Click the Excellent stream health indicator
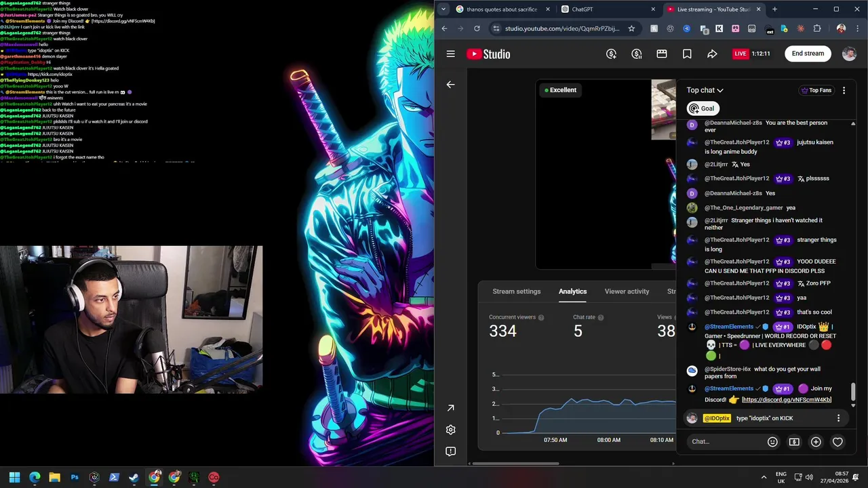This screenshot has height=488, width=868. pyautogui.click(x=561, y=90)
